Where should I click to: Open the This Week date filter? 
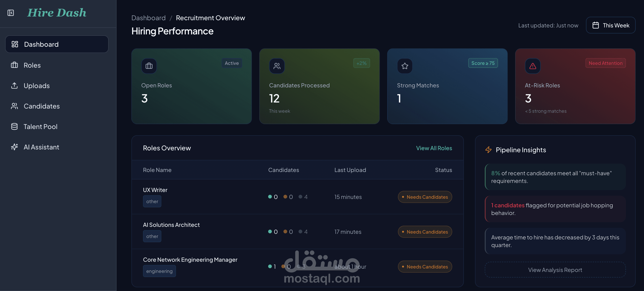[x=611, y=25]
